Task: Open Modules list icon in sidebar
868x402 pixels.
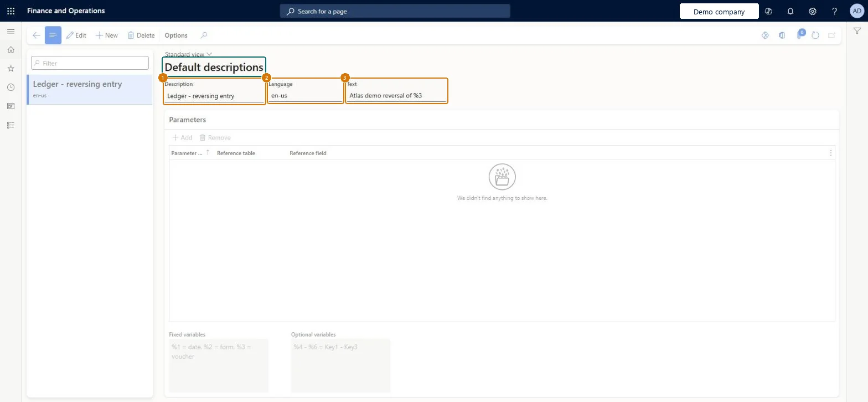Action: [x=11, y=125]
